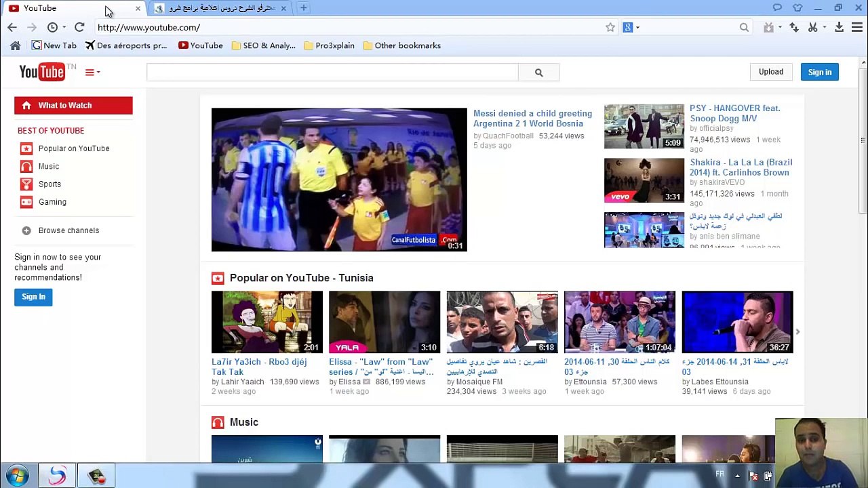The width and height of the screenshot is (868, 488).
Task: Click the FR language indicator in taskbar
Action: coord(720,474)
